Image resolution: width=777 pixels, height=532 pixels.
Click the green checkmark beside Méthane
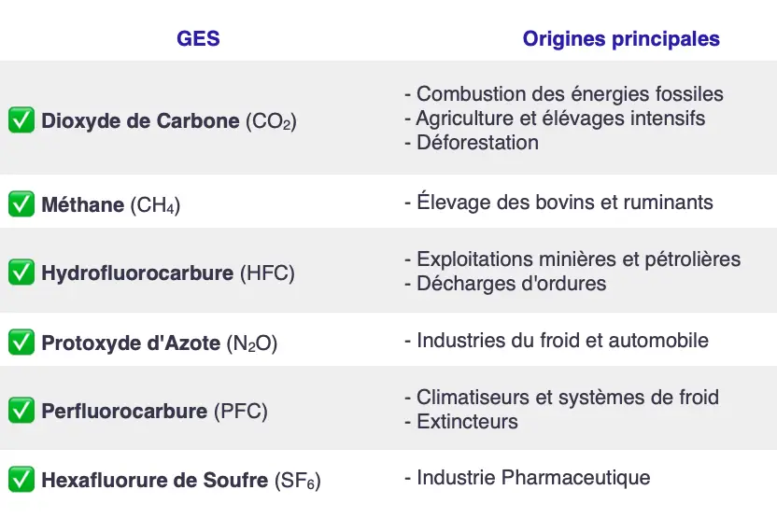(x=21, y=203)
